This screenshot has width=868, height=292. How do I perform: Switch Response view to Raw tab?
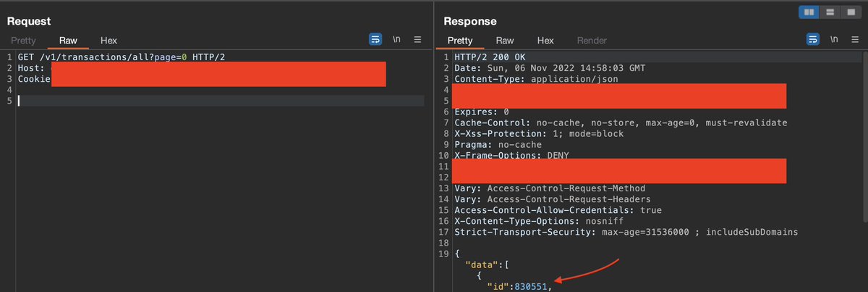tap(505, 41)
